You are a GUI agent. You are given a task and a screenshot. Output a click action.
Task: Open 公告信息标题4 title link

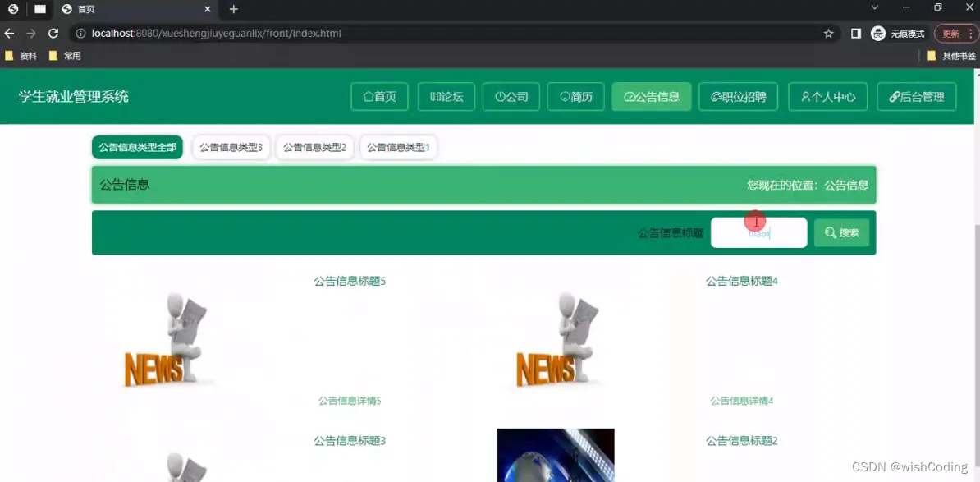(742, 281)
